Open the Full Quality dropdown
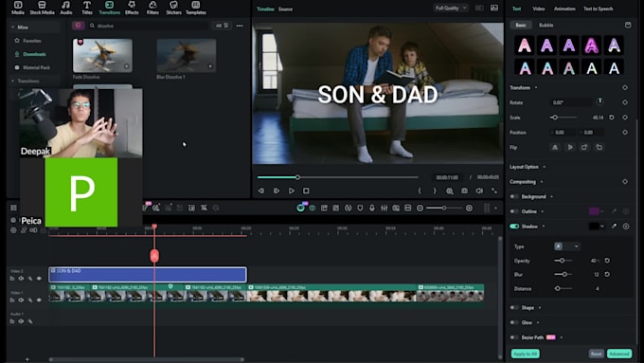This screenshot has width=644, height=363. tap(450, 8)
